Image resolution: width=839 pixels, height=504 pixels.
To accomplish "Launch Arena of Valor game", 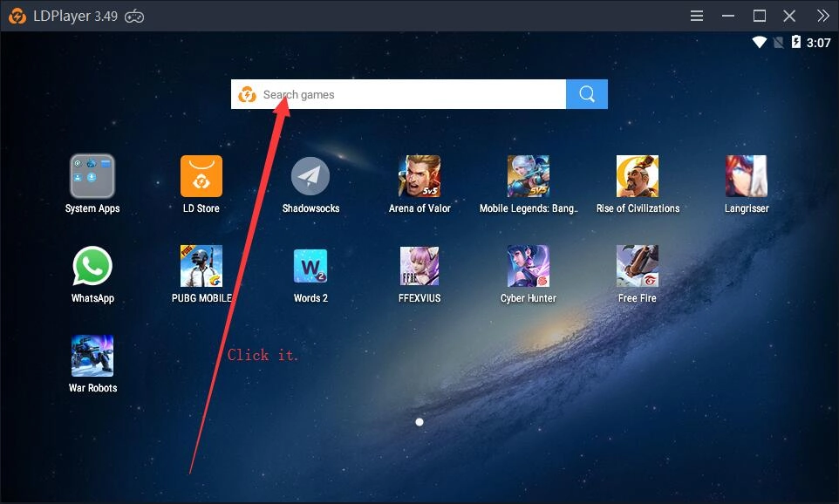I will 419,177.
